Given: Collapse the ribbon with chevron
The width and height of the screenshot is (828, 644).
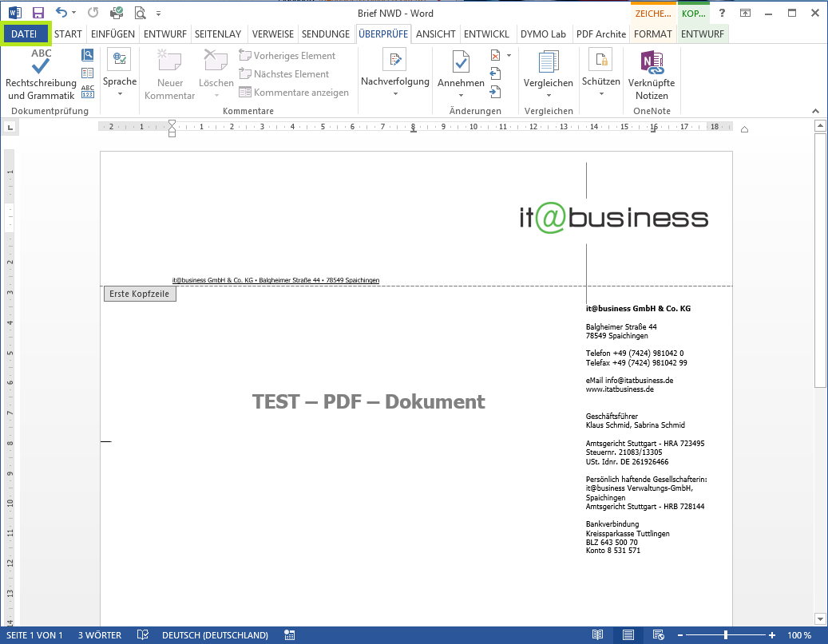Looking at the screenshot, I should pos(815,111).
